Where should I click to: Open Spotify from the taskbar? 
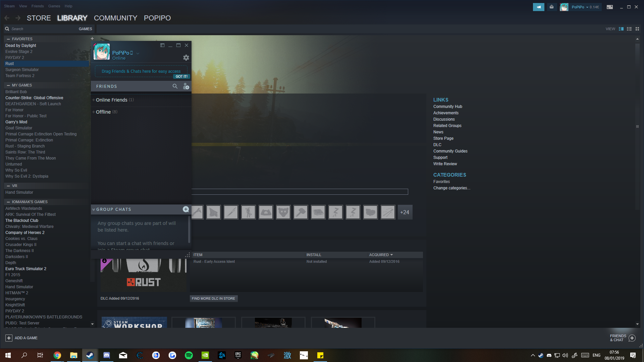pos(189,355)
